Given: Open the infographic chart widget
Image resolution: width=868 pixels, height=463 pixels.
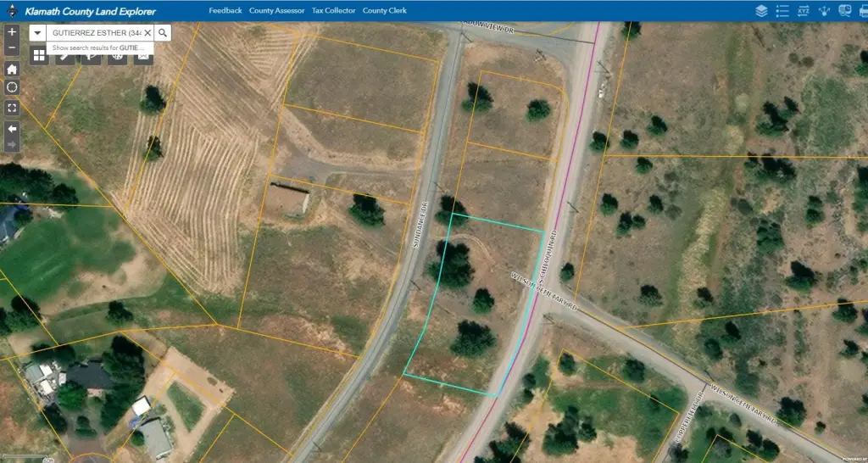Looking at the screenshot, I should point(844,11).
